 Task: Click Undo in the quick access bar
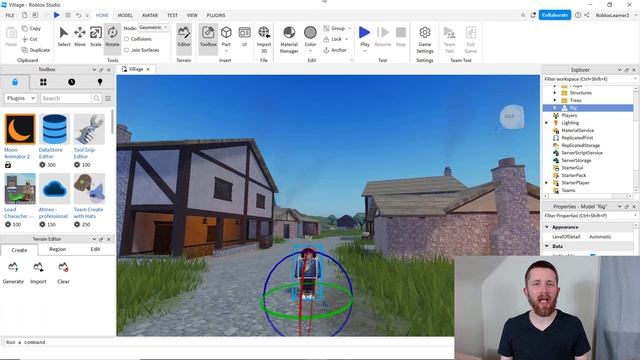coord(78,15)
